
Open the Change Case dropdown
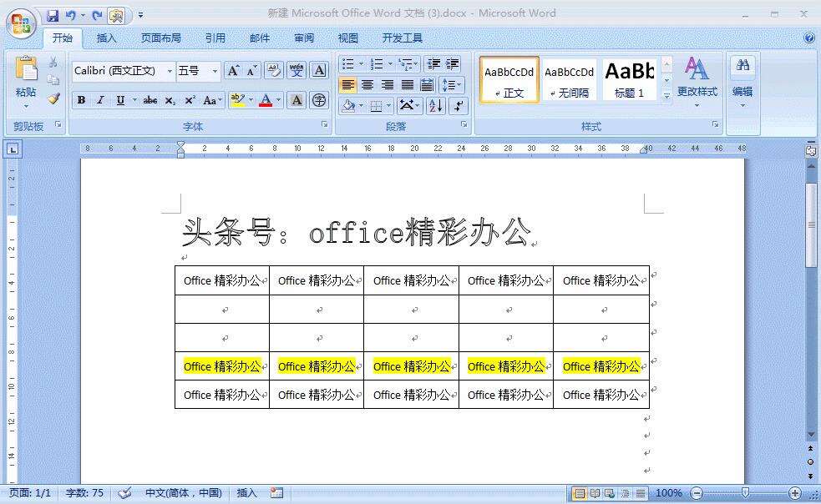[213, 100]
